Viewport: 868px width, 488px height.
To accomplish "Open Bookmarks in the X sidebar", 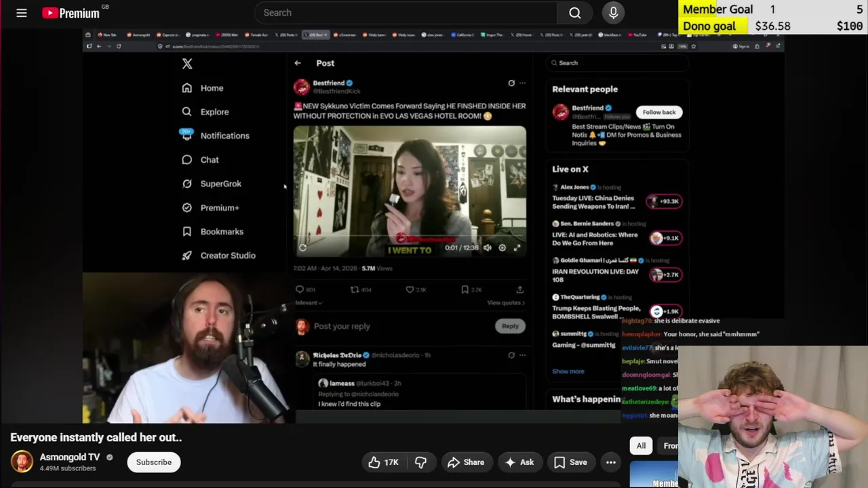I will (x=212, y=232).
